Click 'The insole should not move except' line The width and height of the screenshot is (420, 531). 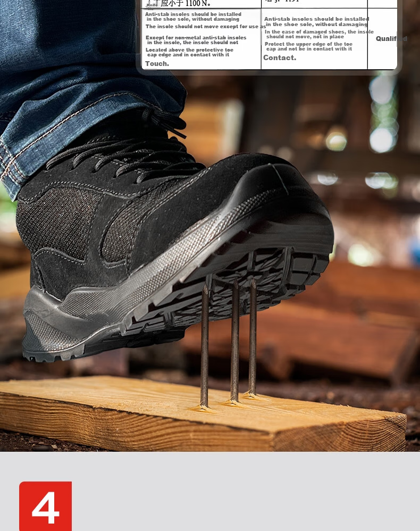206,27
